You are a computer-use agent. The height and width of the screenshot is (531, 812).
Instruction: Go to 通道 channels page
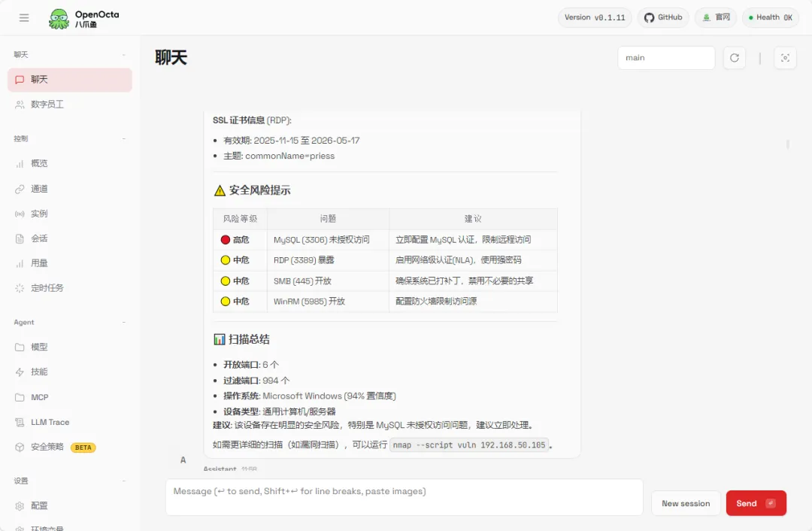click(70, 189)
